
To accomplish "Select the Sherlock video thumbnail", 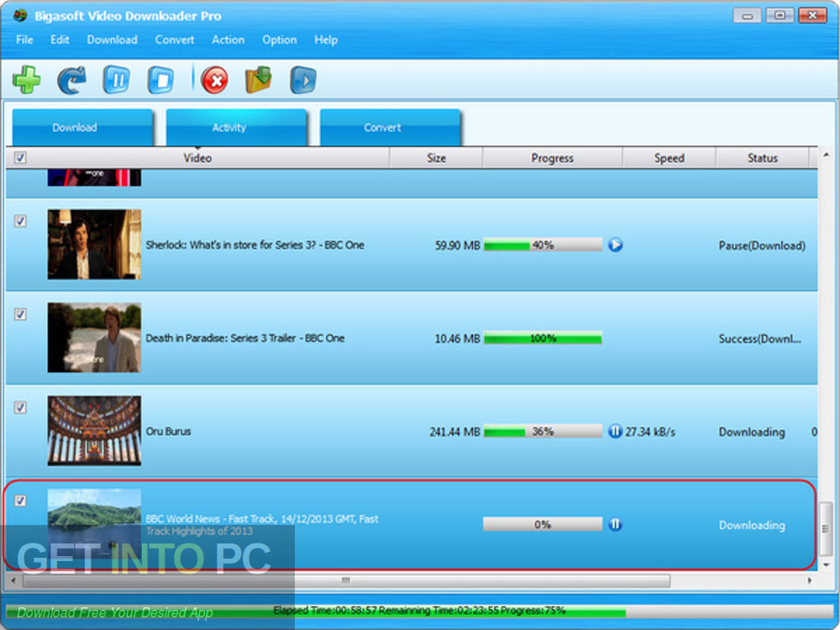I will [94, 244].
